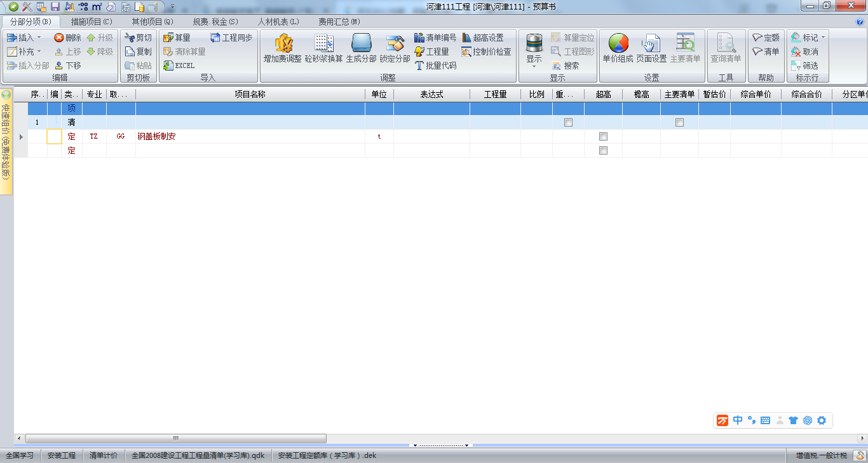Click the 剪切 scissors icon
The height and width of the screenshot is (463, 868).
(130, 38)
